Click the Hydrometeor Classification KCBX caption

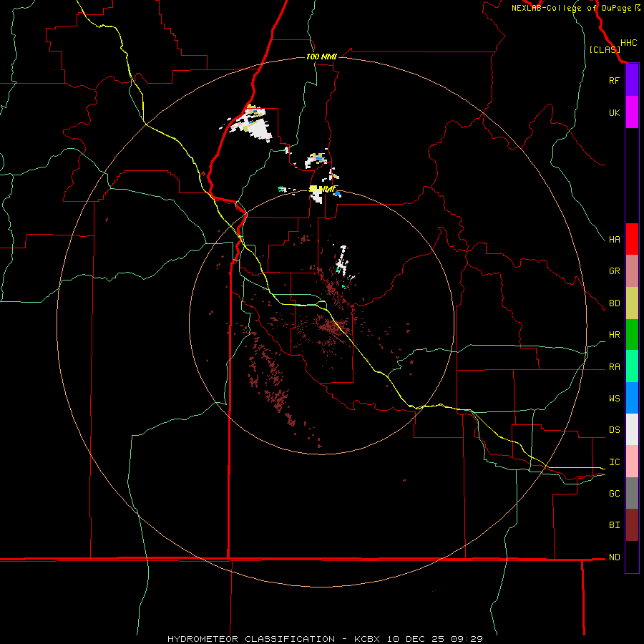(325, 639)
